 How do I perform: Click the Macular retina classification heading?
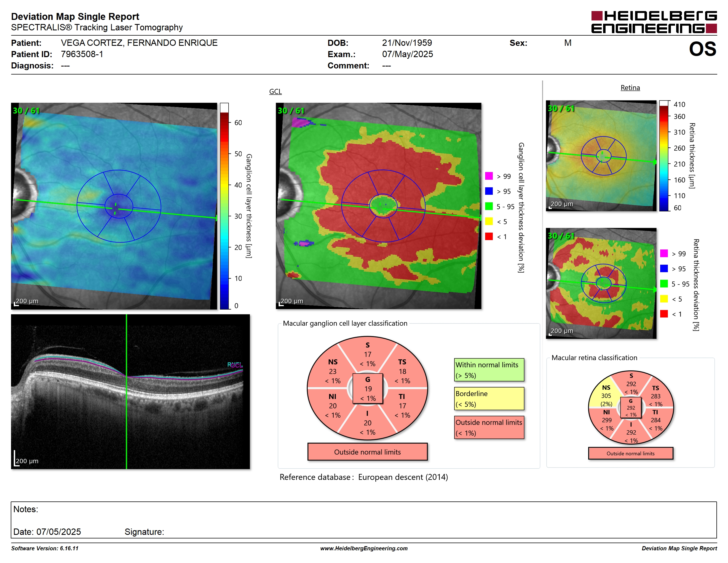[594, 358]
